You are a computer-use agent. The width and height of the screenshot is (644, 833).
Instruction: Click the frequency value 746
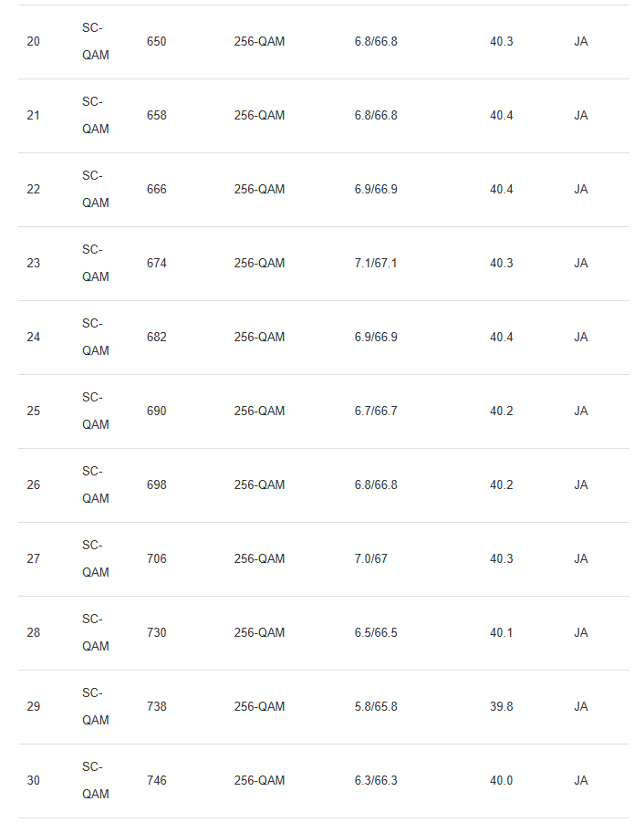157,781
